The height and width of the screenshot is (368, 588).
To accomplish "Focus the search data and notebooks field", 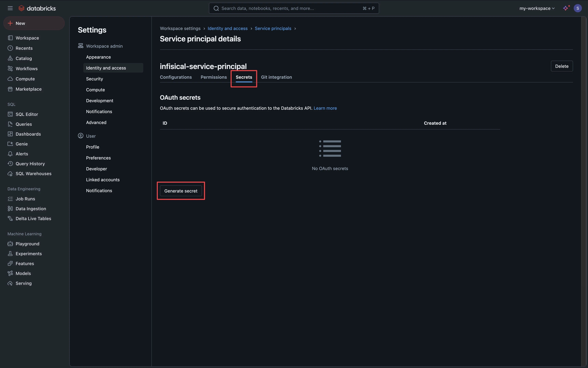I will click(294, 8).
